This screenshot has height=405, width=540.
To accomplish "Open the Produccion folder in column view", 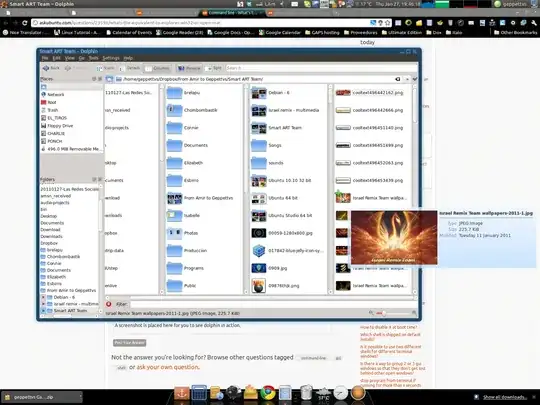I will [x=187, y=251].
